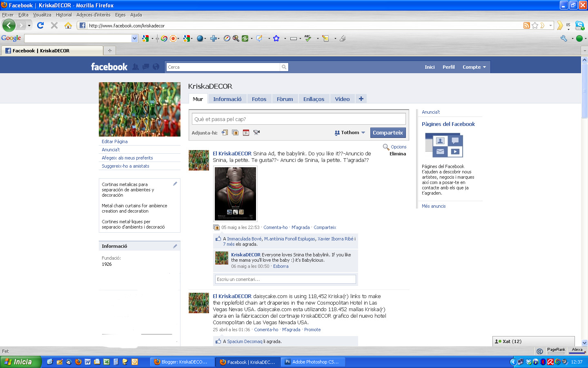Open the list all tabs dropdown

point(584,51)
